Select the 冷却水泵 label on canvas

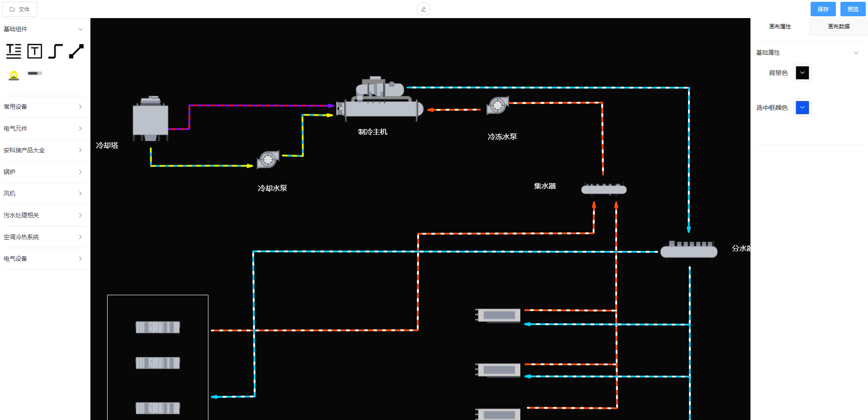click(x=272, y=188)
